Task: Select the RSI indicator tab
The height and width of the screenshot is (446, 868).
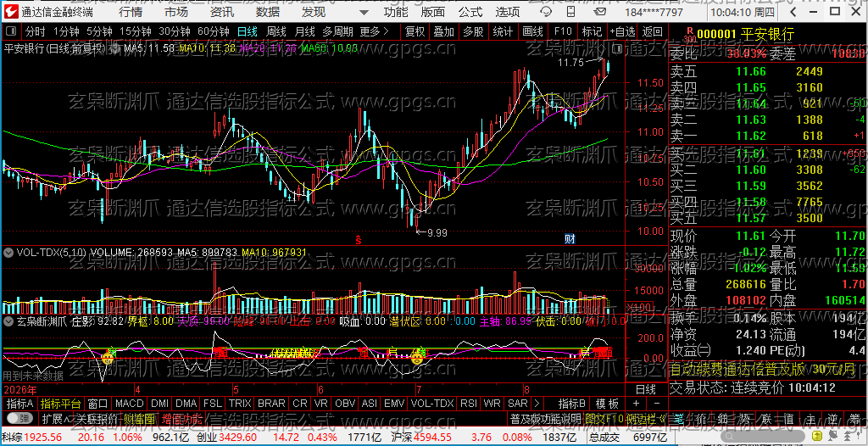Action: [x=468, y=404]
